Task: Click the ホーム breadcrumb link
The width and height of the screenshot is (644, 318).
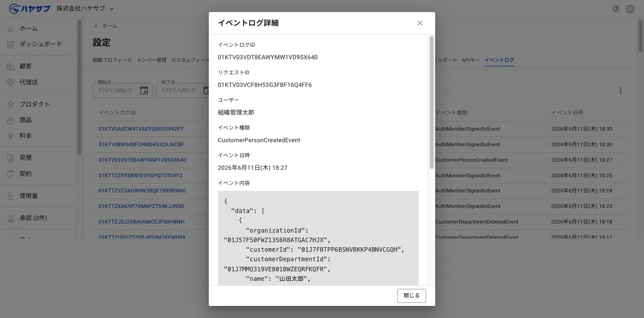Action: pyautogui.click(x=110, y=26)
